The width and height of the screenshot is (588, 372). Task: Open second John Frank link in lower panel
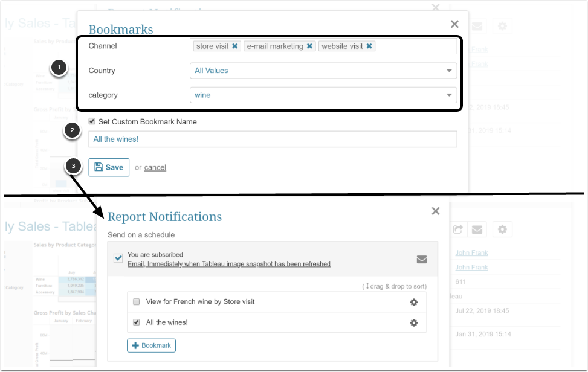471,268
